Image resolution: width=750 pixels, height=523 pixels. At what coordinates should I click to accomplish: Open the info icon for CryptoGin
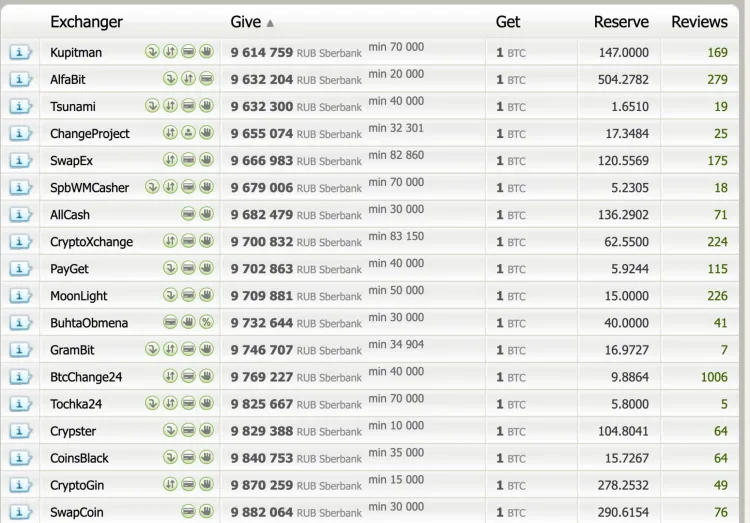pos(20,485)
